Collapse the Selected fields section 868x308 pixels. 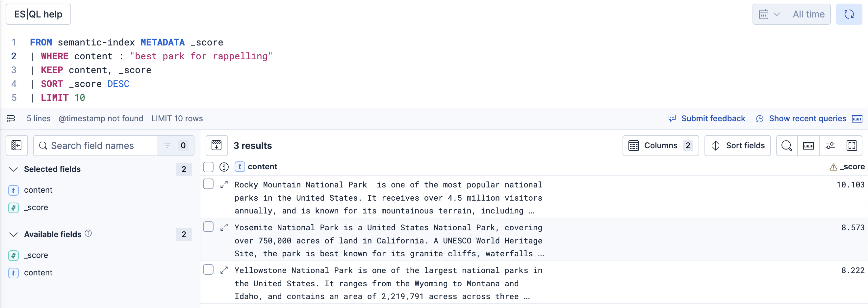point(13,169)
